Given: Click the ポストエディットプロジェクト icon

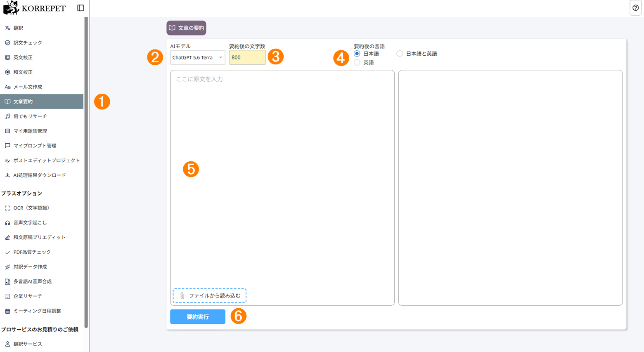Looking at the screenshot, I should pyautogui.click(x=7, y=161).
